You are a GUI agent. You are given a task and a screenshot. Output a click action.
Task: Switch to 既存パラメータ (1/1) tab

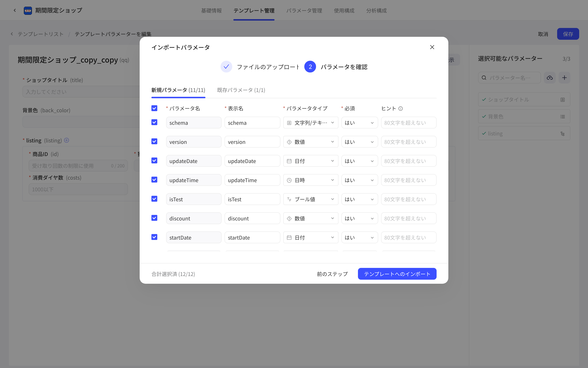click(241, 90)
